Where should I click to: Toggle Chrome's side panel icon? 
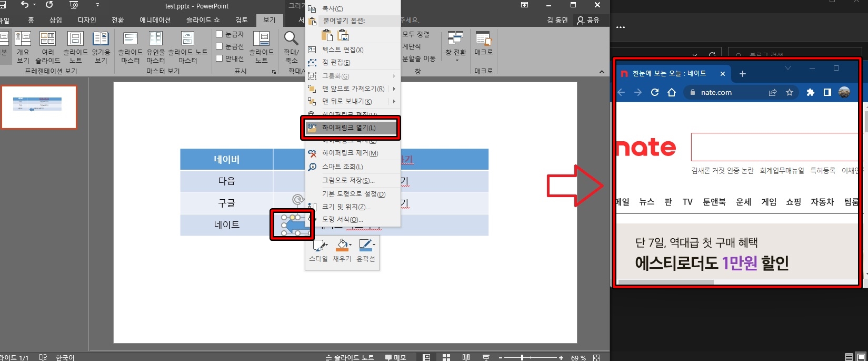[827, 92]
